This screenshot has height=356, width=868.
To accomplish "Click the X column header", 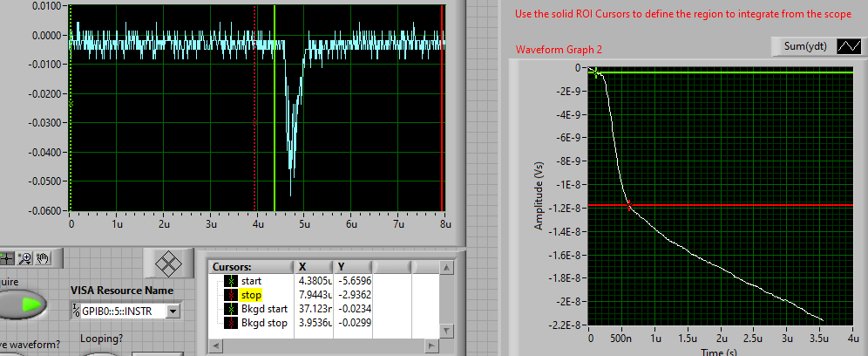I will coord(313,267).
